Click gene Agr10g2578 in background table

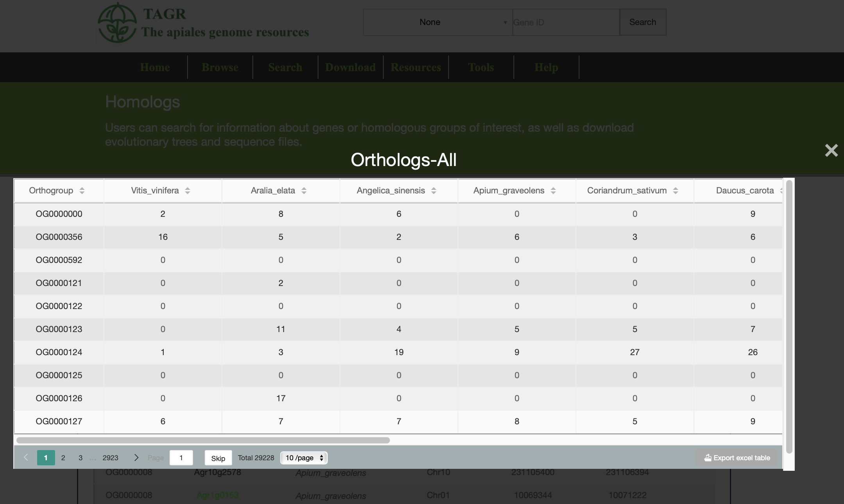(x=218, y=472)
